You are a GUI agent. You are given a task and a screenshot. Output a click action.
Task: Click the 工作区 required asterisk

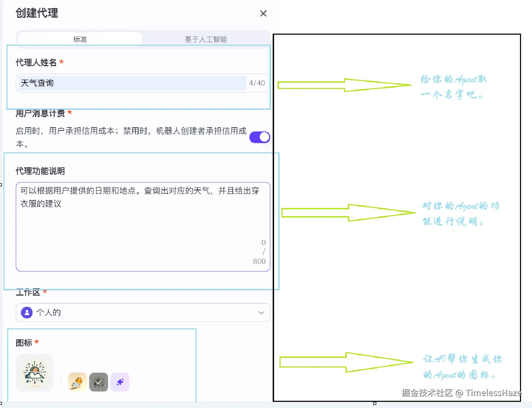click(45, 292)
